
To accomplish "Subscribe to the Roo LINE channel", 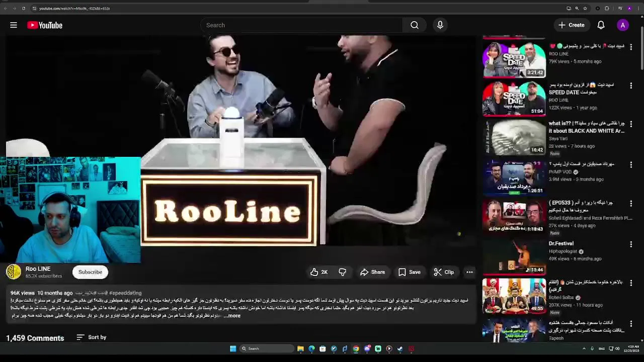I will pyautogui.click(x=90, y=272).
